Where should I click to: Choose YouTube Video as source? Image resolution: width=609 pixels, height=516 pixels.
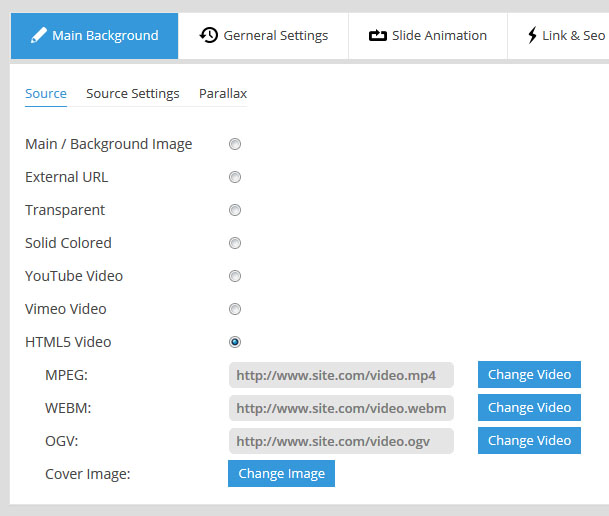click(235, 276)
